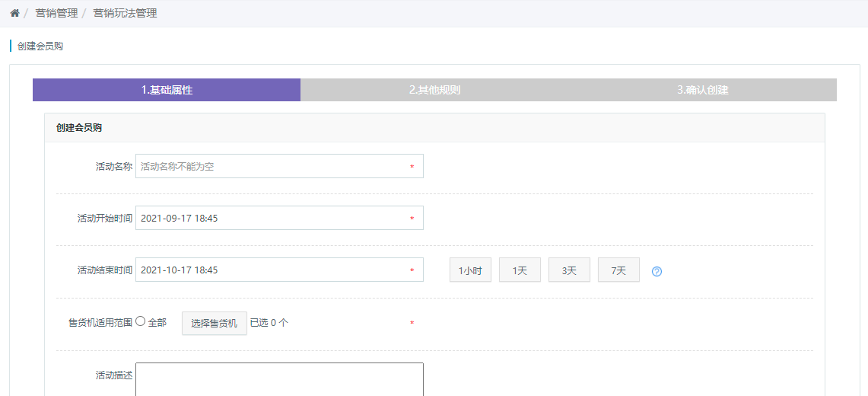Select the 全部 radio option
Screen dimensions: 868x396
(x=140, y=321)
